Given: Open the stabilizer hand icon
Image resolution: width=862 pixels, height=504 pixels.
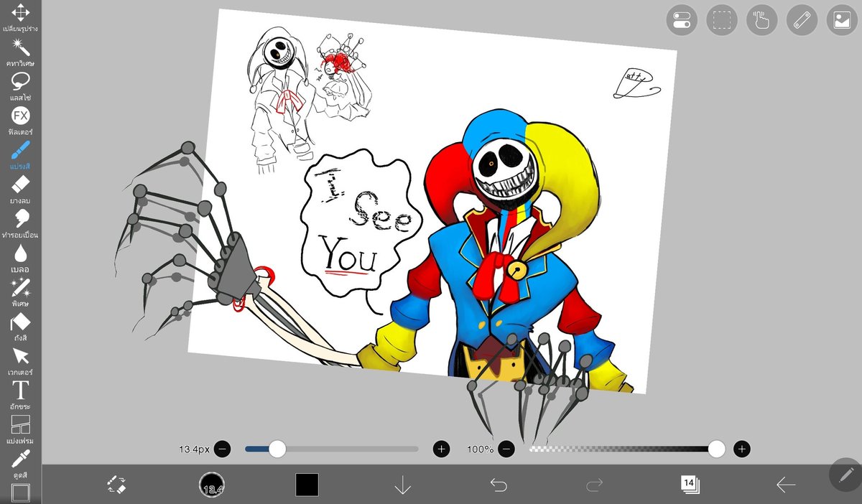Looking at the screenshot, I should pos(762,20).
